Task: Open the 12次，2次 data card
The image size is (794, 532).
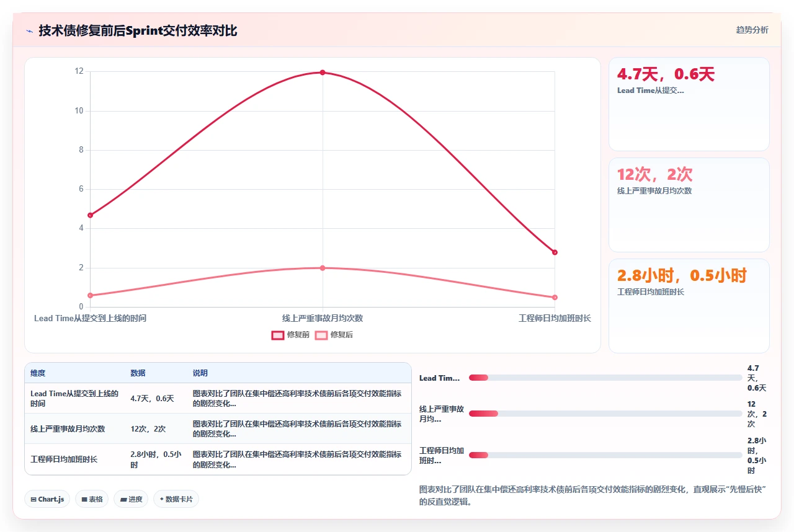Action: [x=689, y=205]
